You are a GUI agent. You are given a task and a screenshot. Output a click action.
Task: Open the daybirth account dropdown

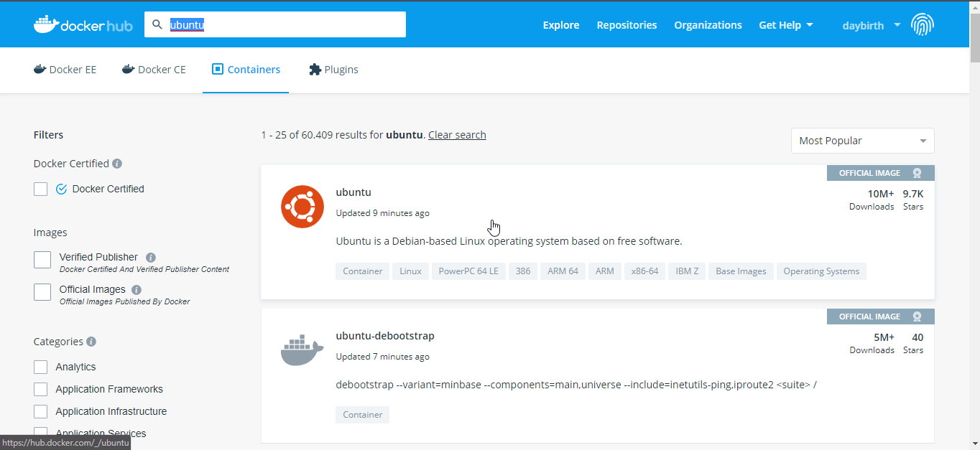point(871,25)
